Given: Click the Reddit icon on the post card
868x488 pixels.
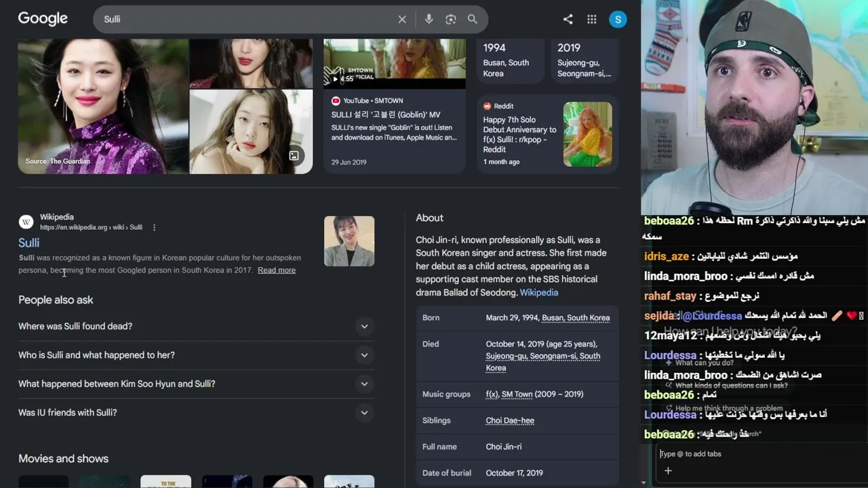Looking at the screenshot, I should (x=487, y=106).
